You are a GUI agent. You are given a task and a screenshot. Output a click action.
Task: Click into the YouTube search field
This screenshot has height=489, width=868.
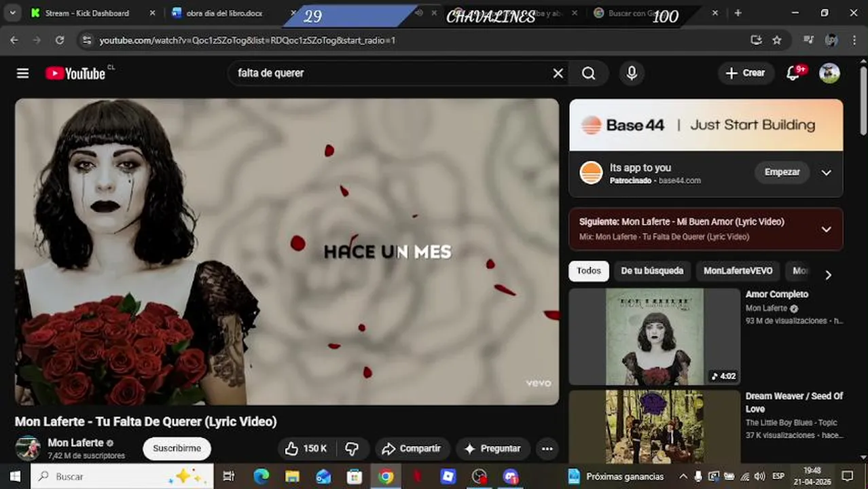pyautogui.click(x=391, y=73)
